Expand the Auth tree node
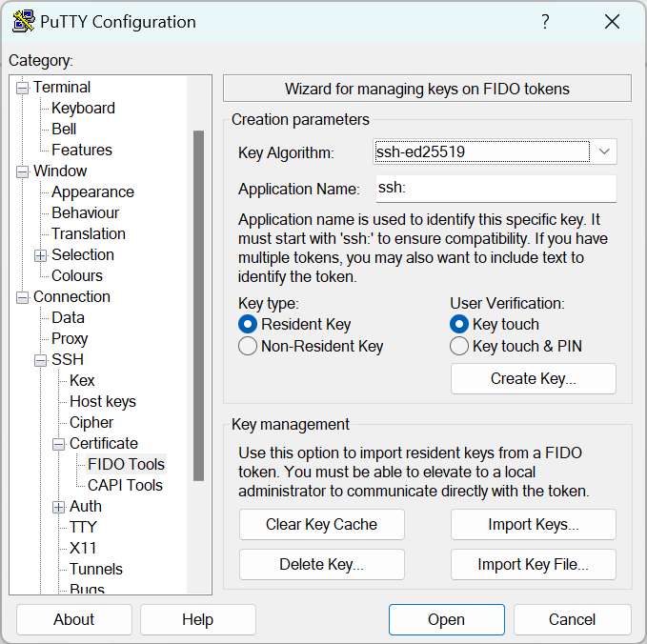The width and height of the screenshot is (647, 644). click(58, 507)
